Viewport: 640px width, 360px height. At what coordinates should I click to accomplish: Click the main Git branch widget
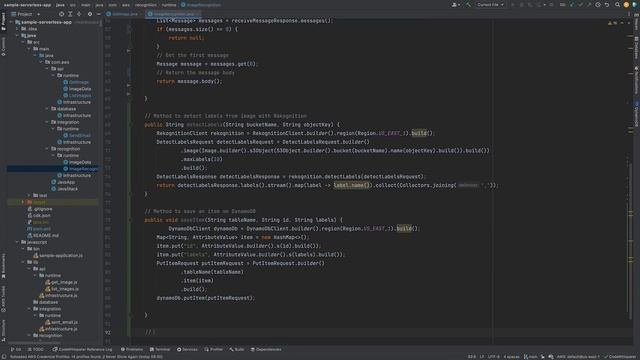click(531, 357)
